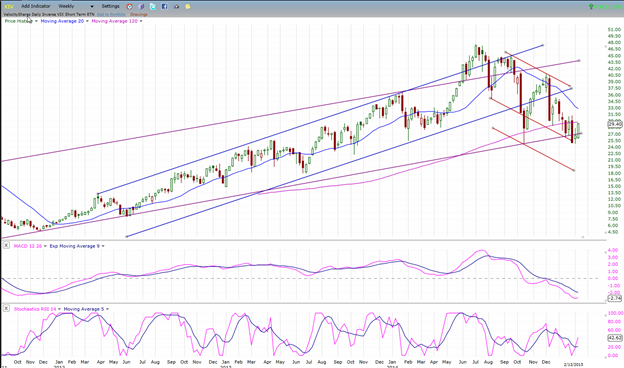Click the 29.40 current price tag

coord(615,125)
